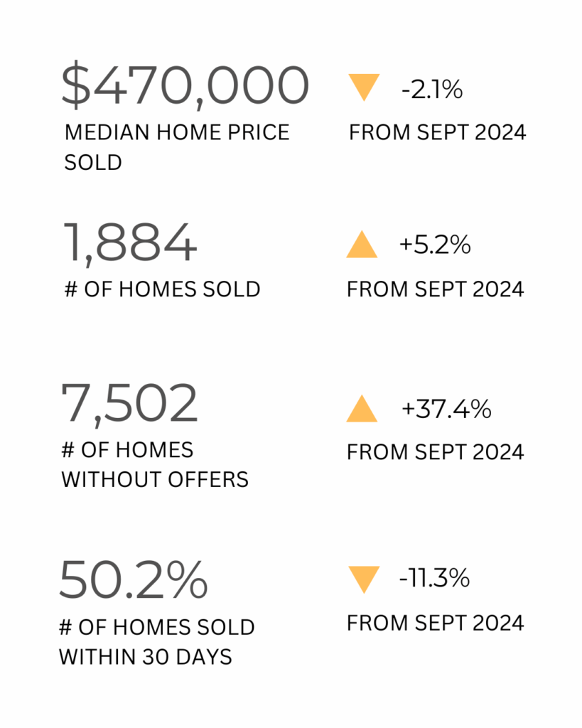Click the up arrow beside +37.4%
582x728 pixels.
tap(362, 409)
